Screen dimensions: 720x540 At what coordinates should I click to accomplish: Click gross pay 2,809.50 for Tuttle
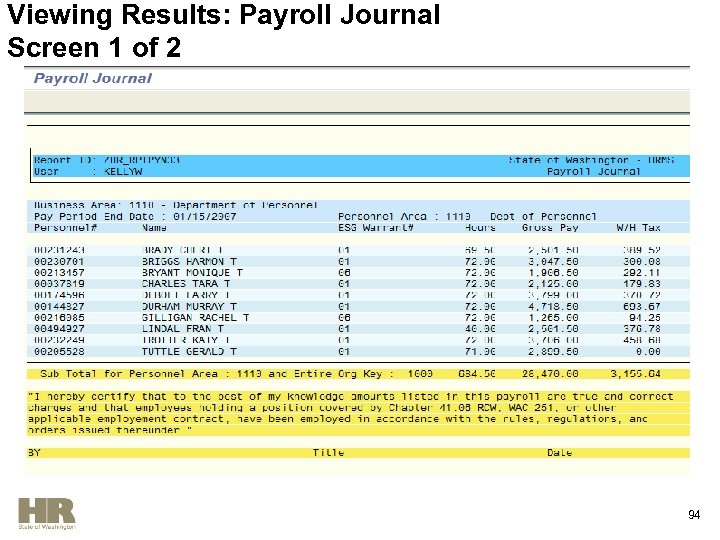553,352
